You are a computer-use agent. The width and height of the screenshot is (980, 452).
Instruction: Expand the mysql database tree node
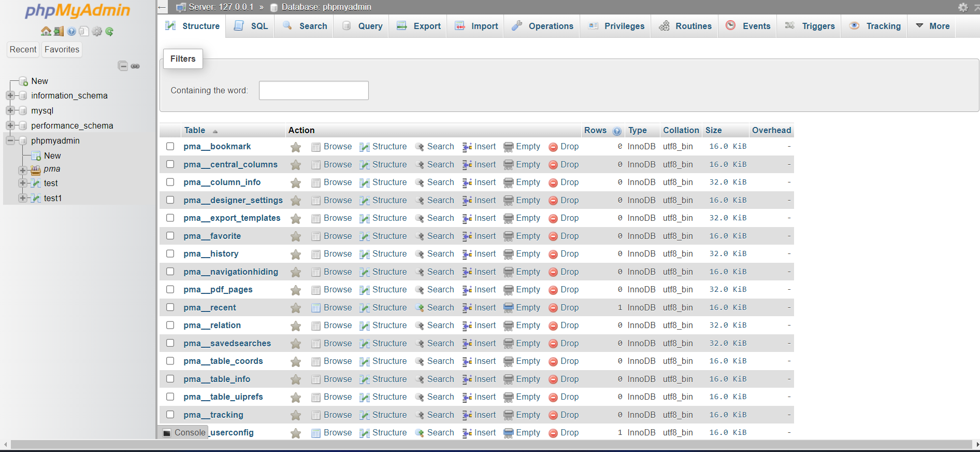[x=10, y=110]
